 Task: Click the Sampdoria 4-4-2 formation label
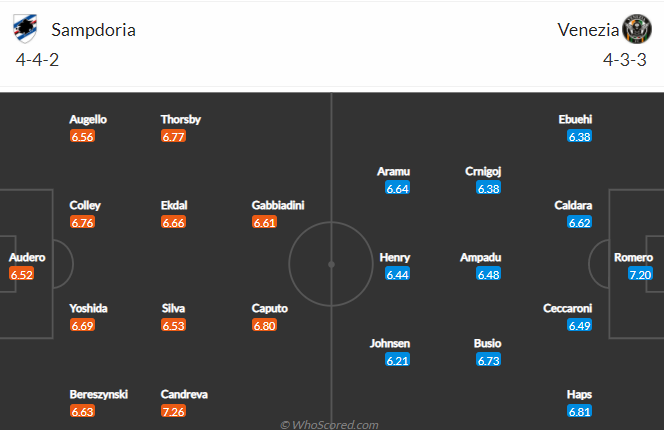point(37,60)
